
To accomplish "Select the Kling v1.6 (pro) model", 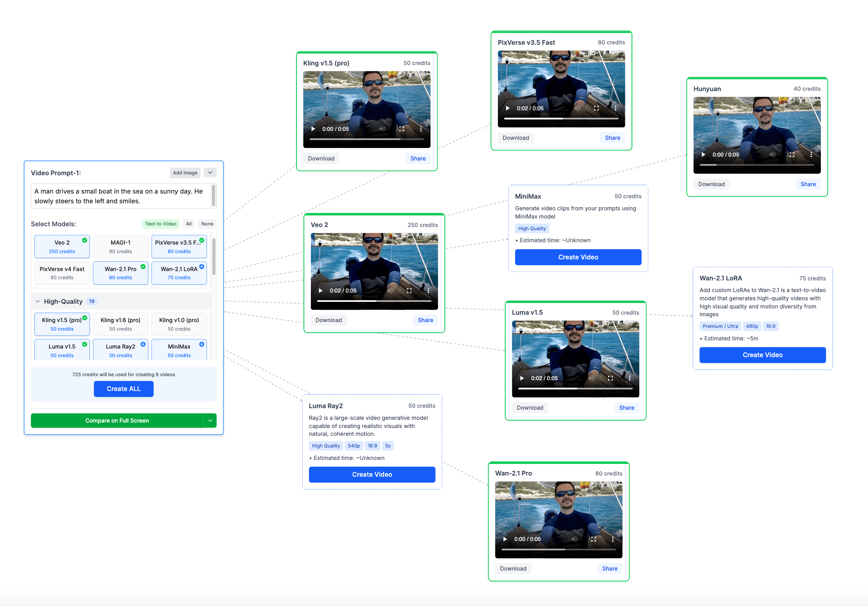I will click(120, 324).
